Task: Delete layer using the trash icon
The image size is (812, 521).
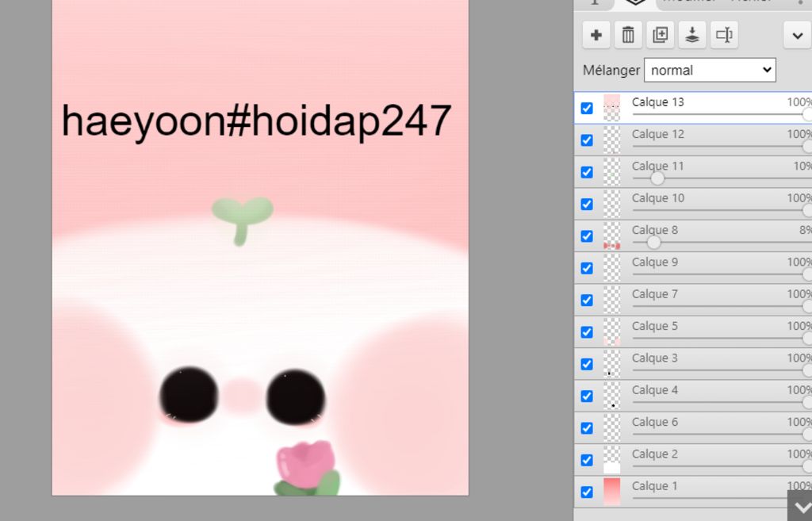Action: click(x=628, y=35)
